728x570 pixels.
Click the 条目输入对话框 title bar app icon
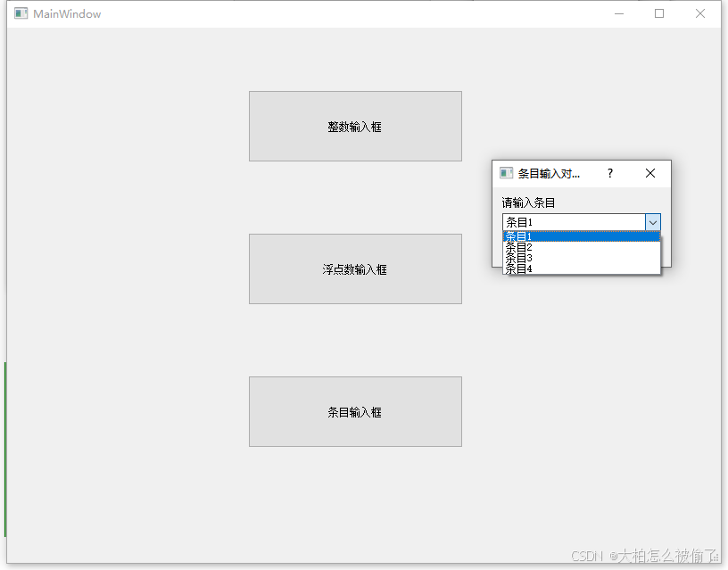pyautogui.click(x=506, y=173)
